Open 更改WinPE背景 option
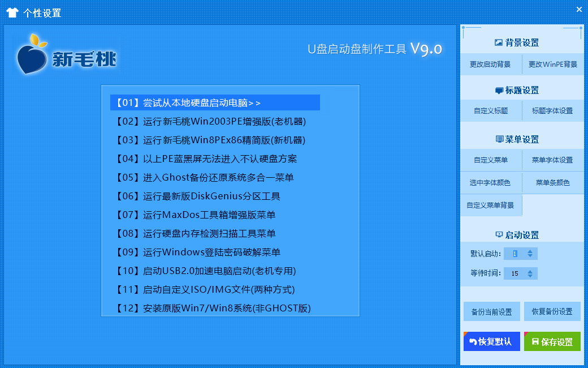 click(553, 64)
